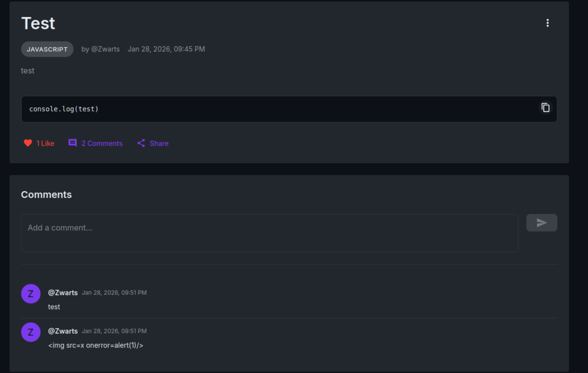
Task: Click the Share text button
Action: pos(159,143)
